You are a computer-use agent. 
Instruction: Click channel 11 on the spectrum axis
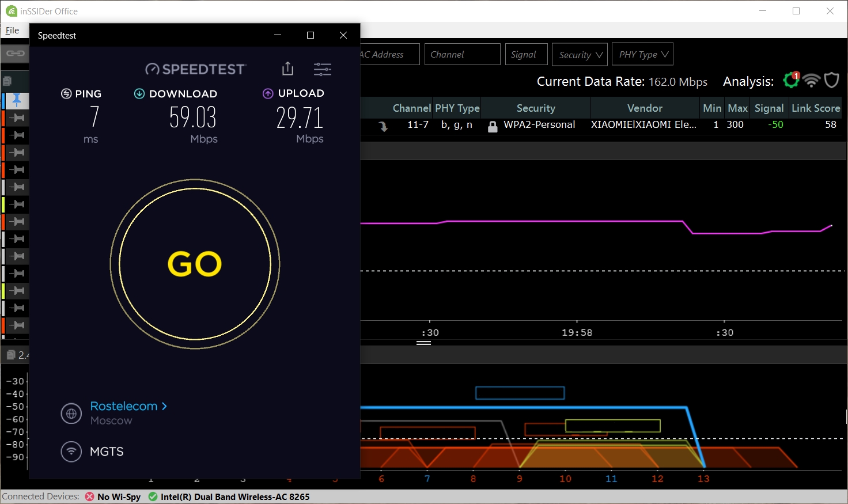[x=611, y=479]
